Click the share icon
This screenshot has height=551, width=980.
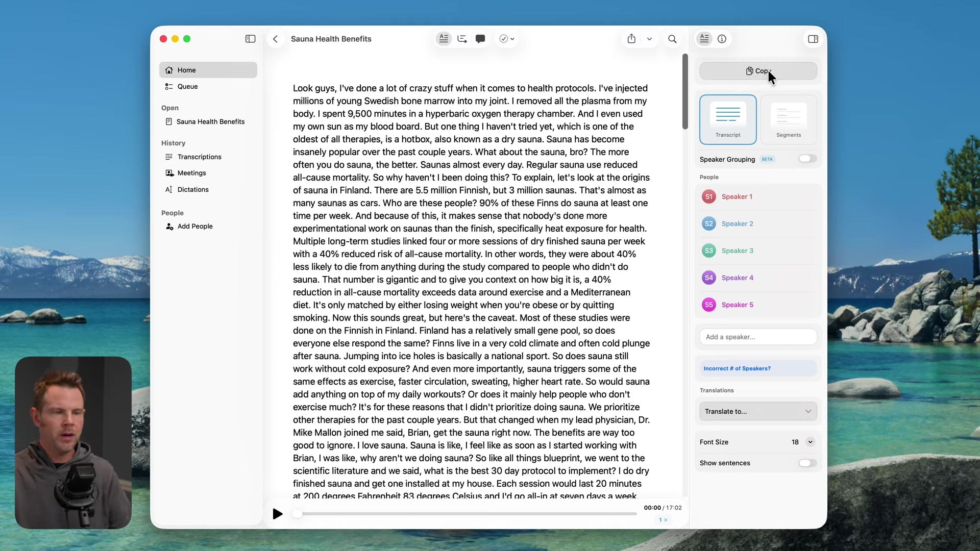coord(631,39)
